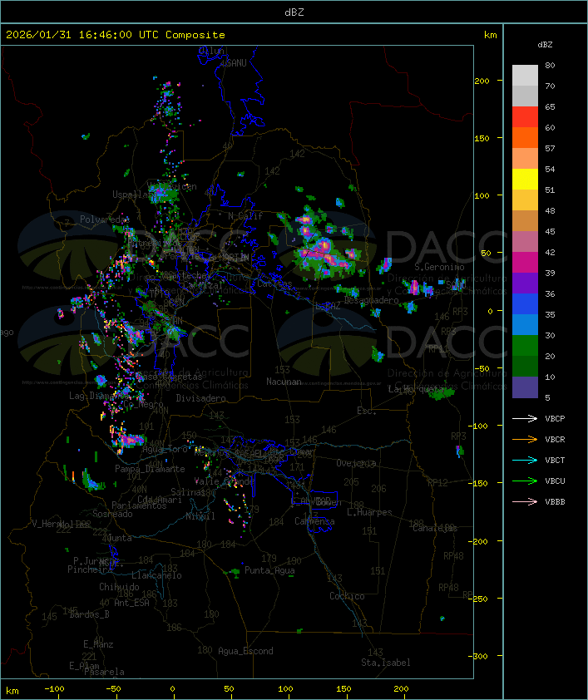
Task: Click the white VBCP arrow in legend
Action: (525, 418)
